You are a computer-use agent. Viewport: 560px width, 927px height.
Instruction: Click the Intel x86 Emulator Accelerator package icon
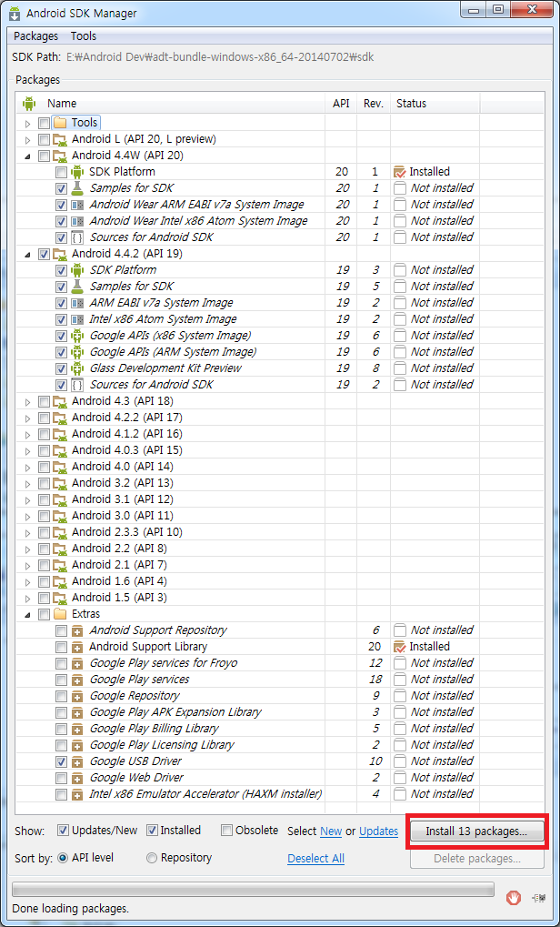point(77,794)
